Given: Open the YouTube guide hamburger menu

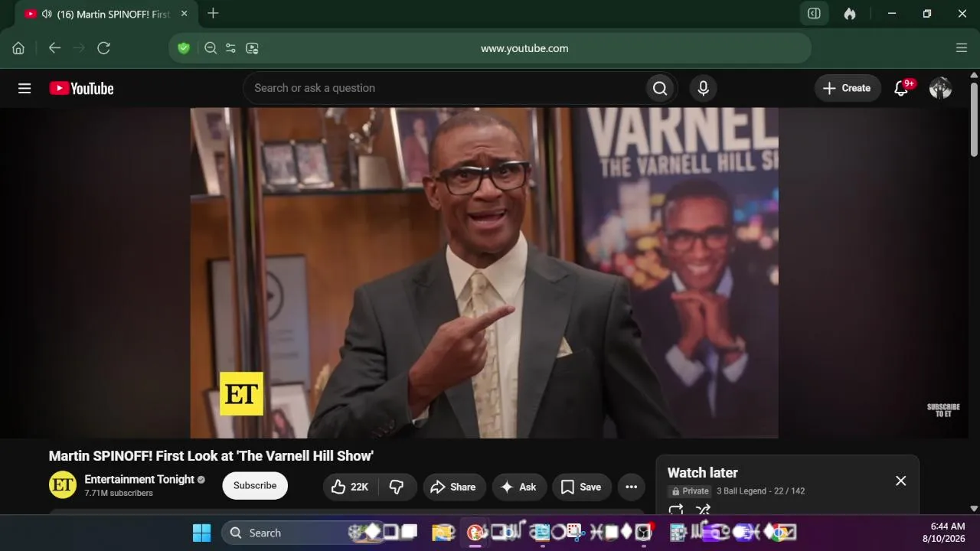Looking at the screenshot, I should pos(24,88).
